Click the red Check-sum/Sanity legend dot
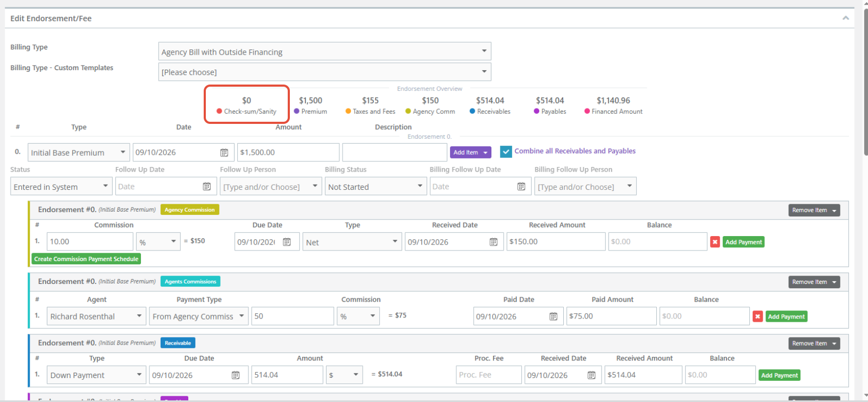 tap(219, 112)
